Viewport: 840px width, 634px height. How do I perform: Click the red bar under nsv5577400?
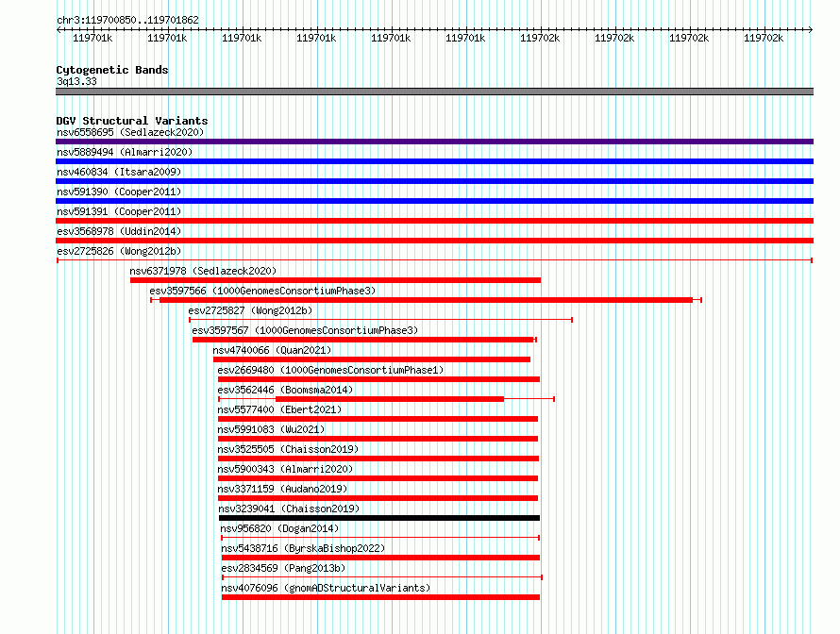click(x=378, y=419)
